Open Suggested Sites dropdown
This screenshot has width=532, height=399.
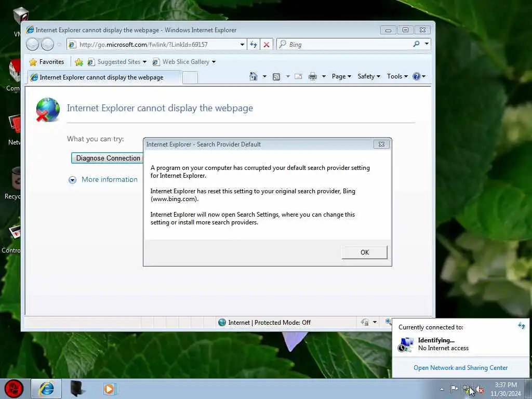tap(117, 62)
